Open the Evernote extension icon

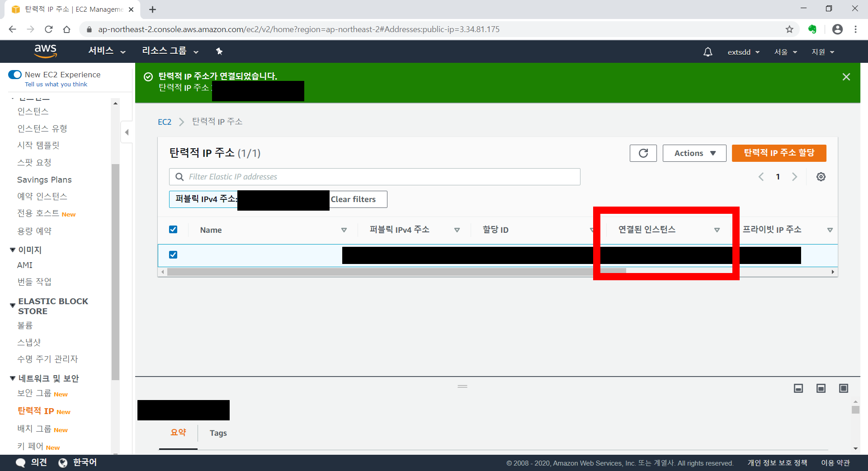[812, 29]
